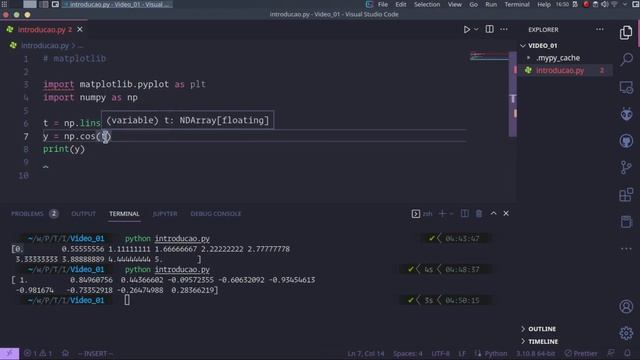The image size is (640, 360).
Task: Open the Go menu
Action: 473,4
